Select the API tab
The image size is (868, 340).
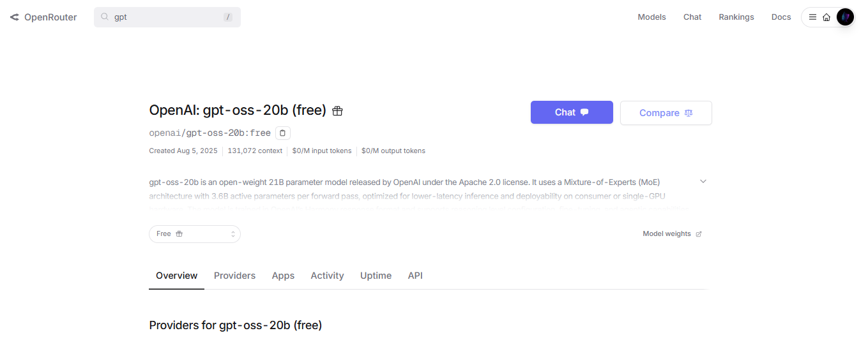tap(415, 276)
